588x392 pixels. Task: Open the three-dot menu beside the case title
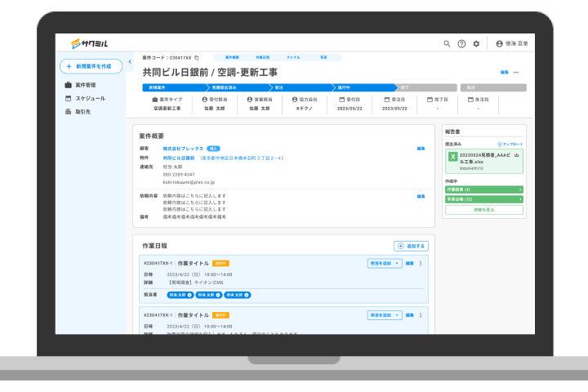point(516,73)
